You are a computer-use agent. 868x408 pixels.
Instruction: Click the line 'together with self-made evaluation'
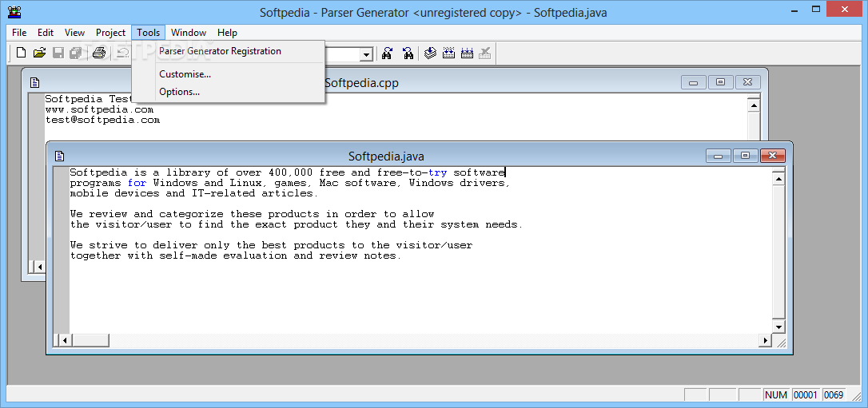235,256
